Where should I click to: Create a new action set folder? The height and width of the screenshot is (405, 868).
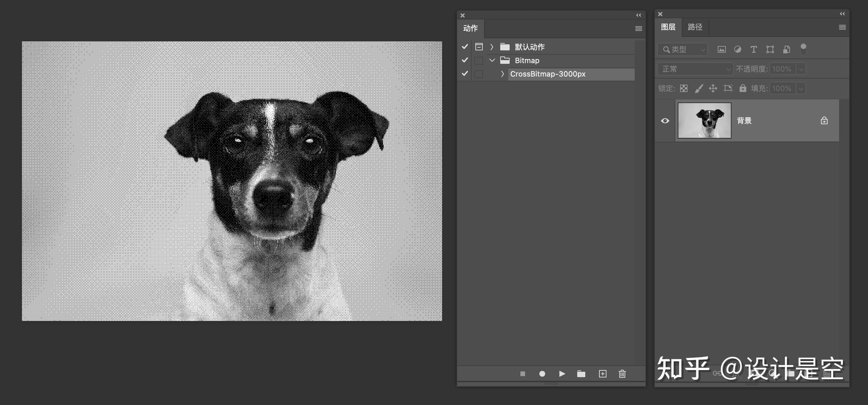[581, 374]
